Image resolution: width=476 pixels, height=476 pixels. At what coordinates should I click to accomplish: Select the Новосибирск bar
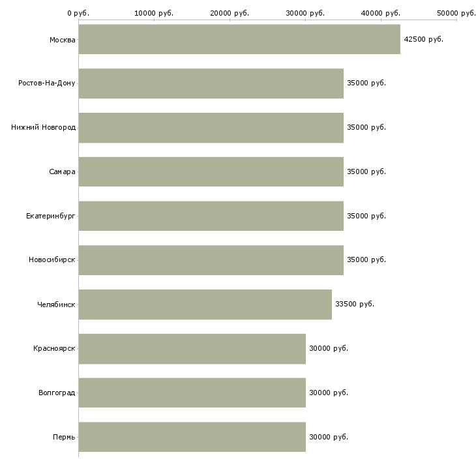(211, 260)
